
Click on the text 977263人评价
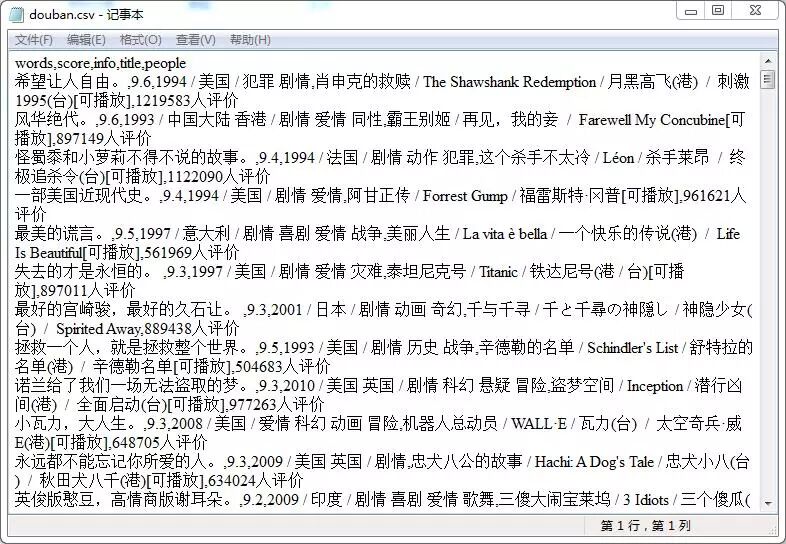(x=276, y=405)
